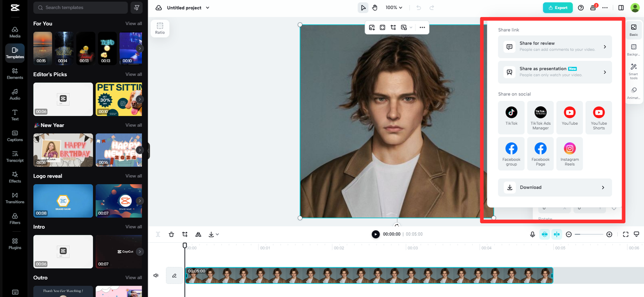The image size is (644, 297).
Task: Open the Animation properties tab
Action: pos(633,93)
